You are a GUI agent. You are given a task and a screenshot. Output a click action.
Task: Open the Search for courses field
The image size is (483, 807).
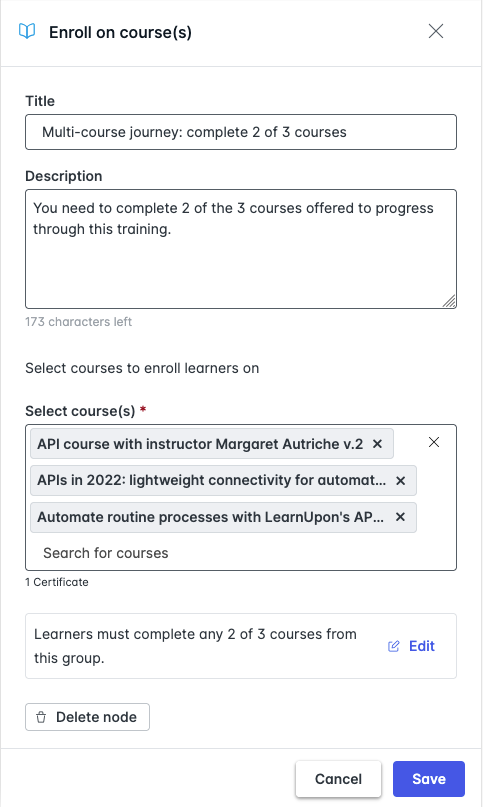tap(241, 553)
